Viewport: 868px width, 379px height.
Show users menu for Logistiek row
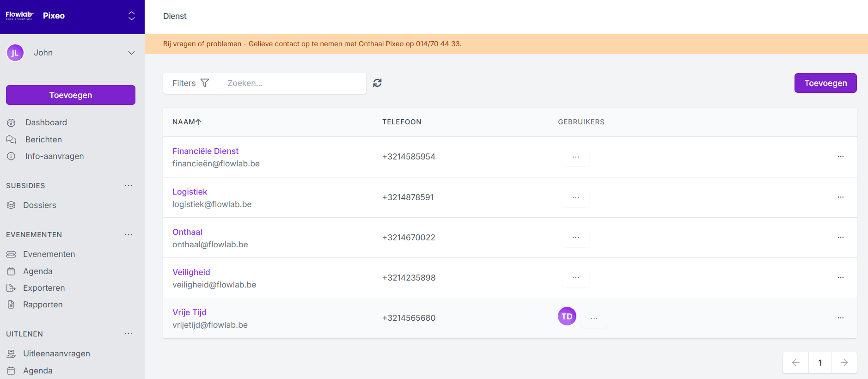click(x=575, y=197)
